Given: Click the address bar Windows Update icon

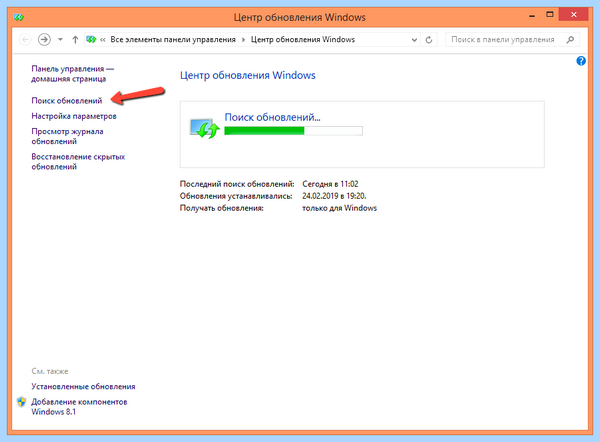Looking at the screenshot, I should [x=91, y=39].
